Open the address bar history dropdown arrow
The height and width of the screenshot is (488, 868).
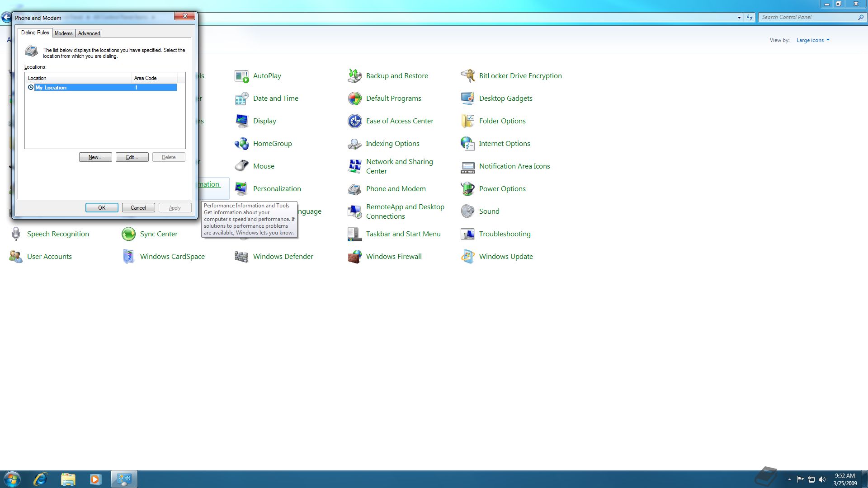pyautogui.click(x=739, y=18)
